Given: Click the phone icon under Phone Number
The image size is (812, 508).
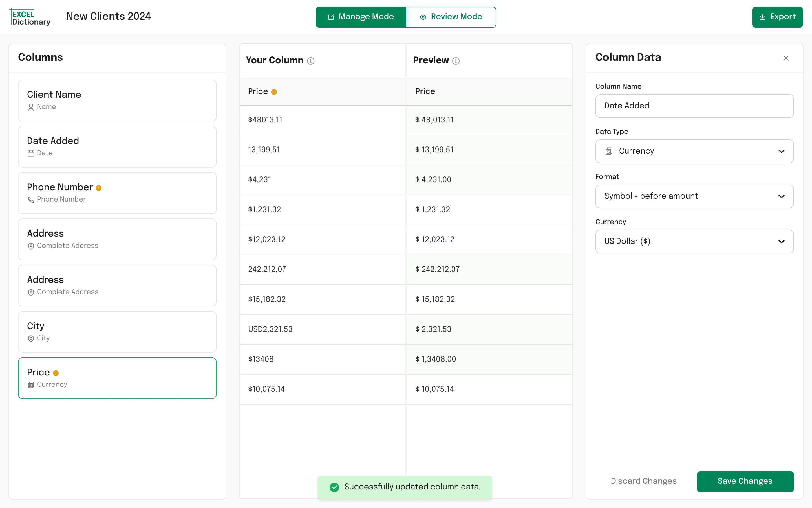Looking at the screenshot, I should [x=31, y=200].
